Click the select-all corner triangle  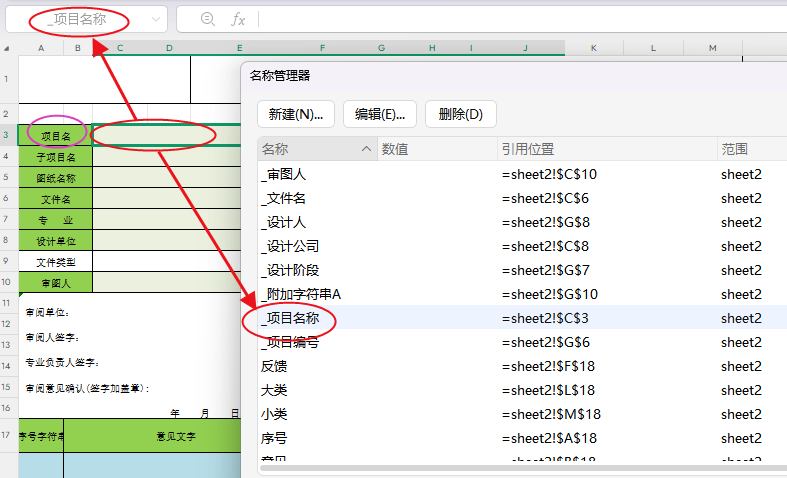[7, 49]
